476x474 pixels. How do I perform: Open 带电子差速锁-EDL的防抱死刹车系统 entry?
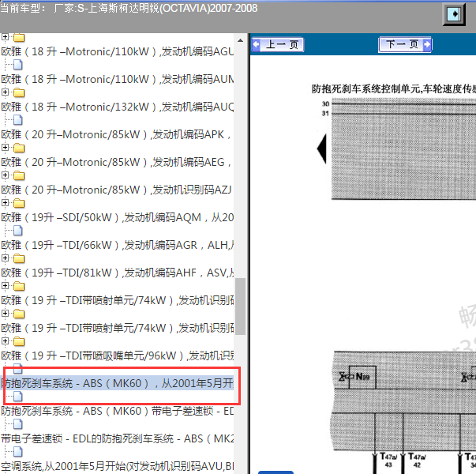(x=117, y=438)
